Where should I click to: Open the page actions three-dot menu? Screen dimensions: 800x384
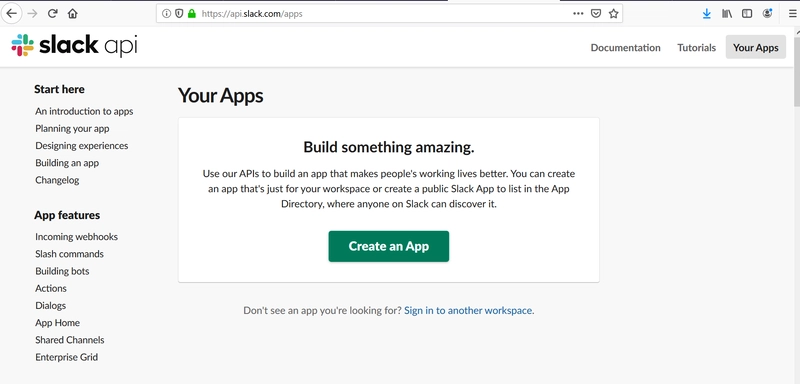coord(578,14)
